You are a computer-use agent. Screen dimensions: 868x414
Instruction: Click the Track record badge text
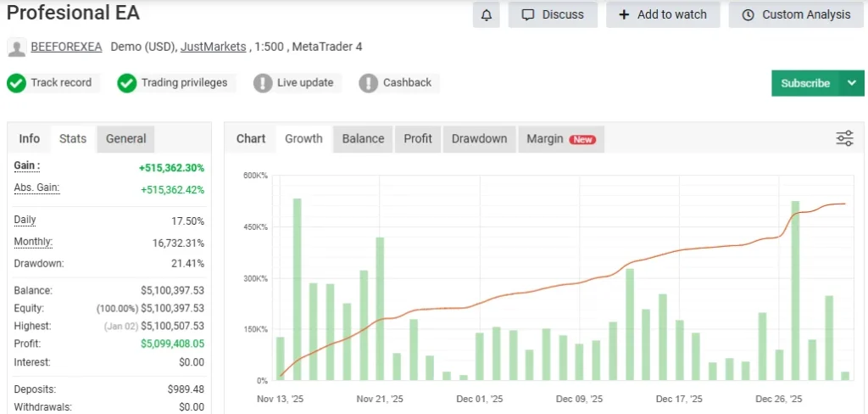(61, 82)
